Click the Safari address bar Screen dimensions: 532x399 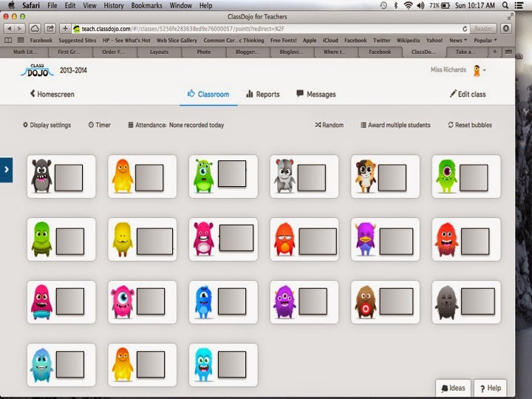click(x=270, y=29)
